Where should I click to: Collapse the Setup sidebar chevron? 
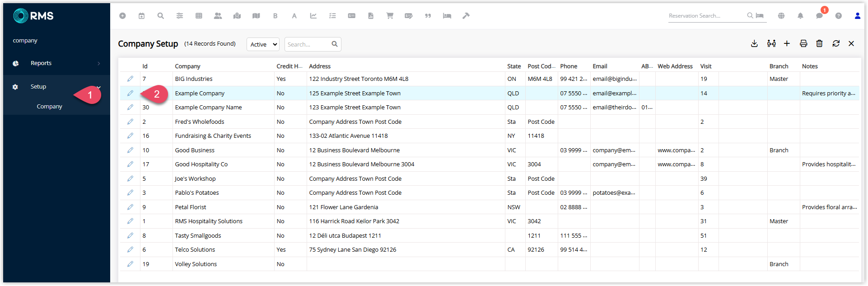(x=99, y=87)
